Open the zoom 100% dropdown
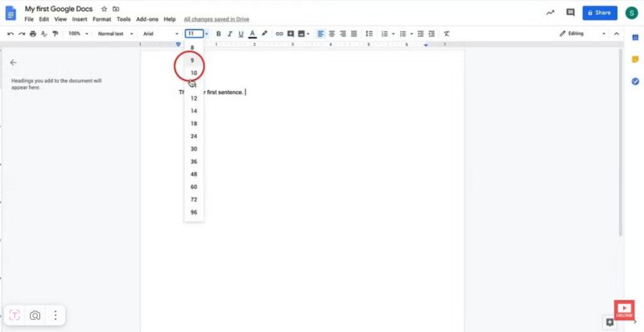Viewport: 644px width, 332px height. (77, 34)
